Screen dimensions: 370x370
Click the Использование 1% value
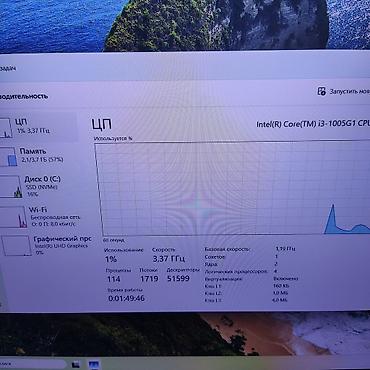click(x=111, y=259)
